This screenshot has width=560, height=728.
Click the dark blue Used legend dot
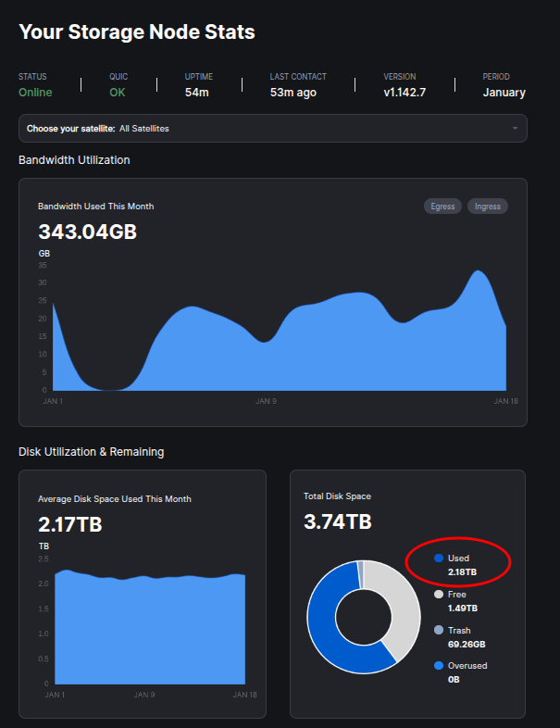click(439, 559)
